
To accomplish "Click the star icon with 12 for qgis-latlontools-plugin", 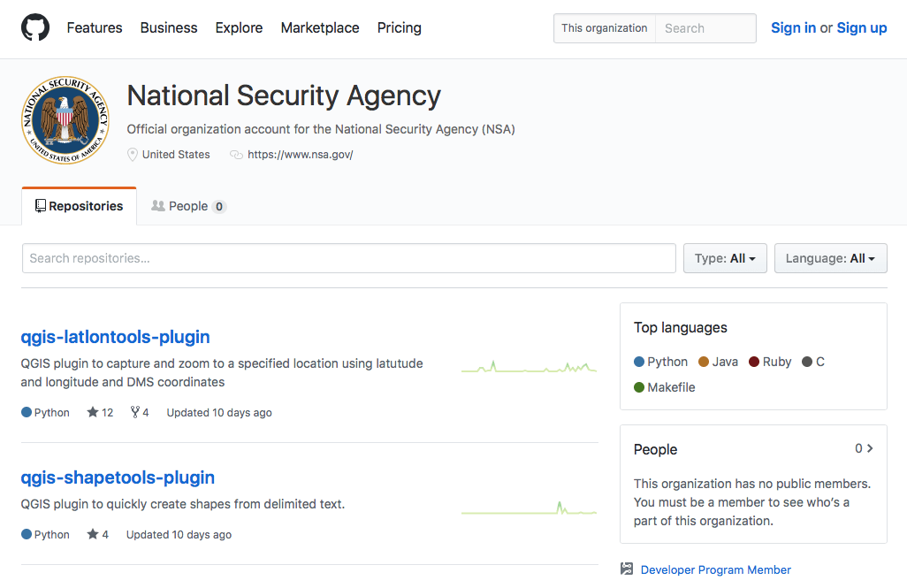I will pos(93,412).
